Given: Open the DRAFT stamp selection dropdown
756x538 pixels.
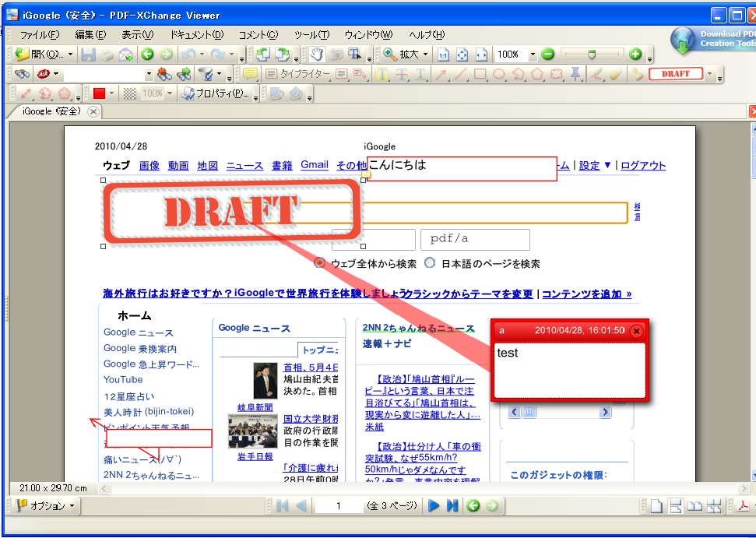Looking at the screenshot, I should (x=709, y=74).
